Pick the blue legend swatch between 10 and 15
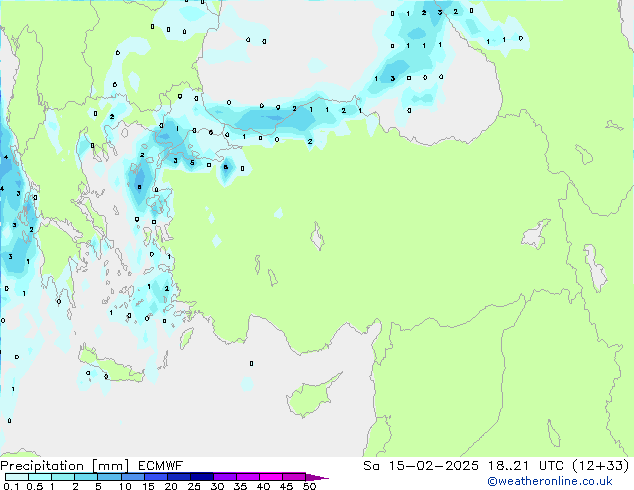Image resolution: width=634 pixels, height=490 pixels. tap(132, 477)
